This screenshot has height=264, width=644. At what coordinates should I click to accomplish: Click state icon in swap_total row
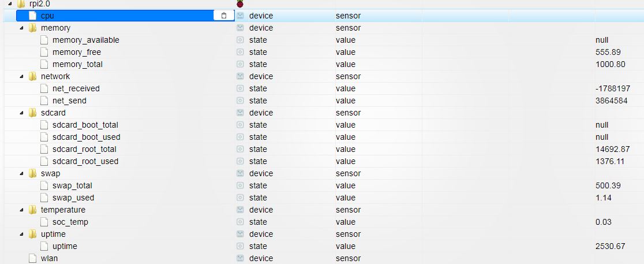point(240,185)
